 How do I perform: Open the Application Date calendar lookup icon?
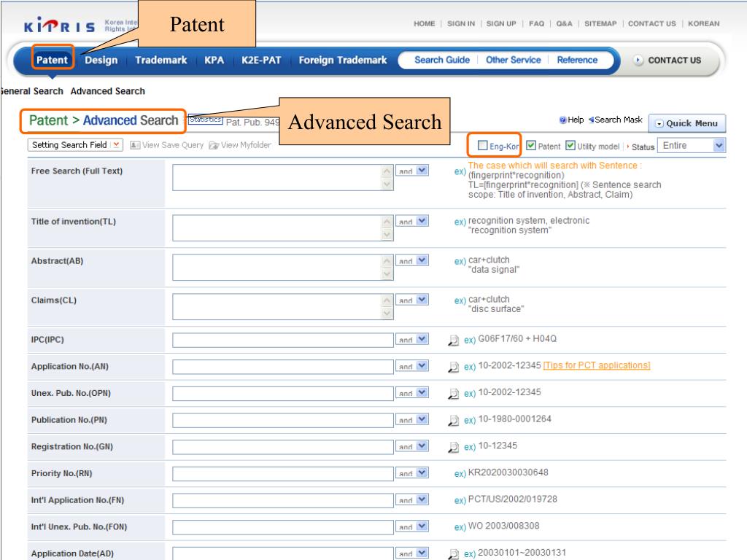click(453, 554)
